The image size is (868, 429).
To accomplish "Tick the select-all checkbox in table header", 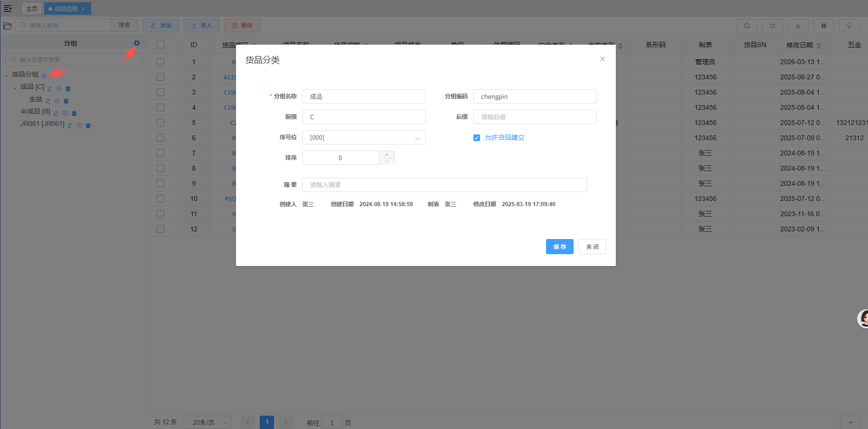I will 160,45.
